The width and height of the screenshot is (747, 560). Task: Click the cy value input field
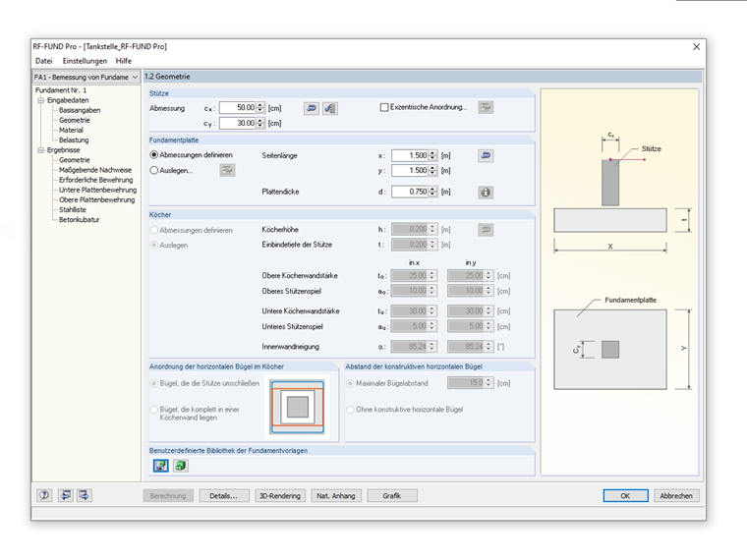tap(238, 123)
